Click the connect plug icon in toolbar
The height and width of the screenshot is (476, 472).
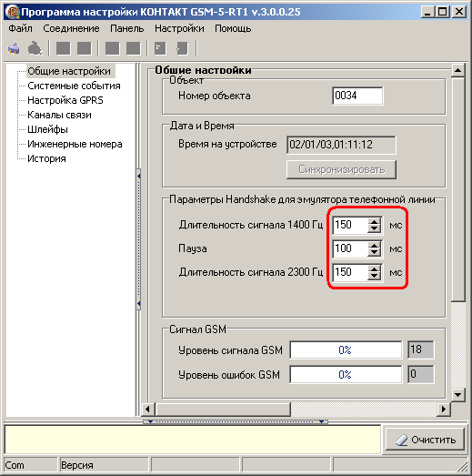14,48
